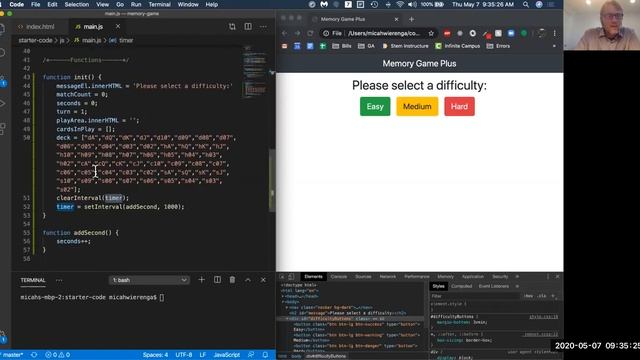Open the Errors bookmark folder
The image size is (640, 360).
coord(498,46)
